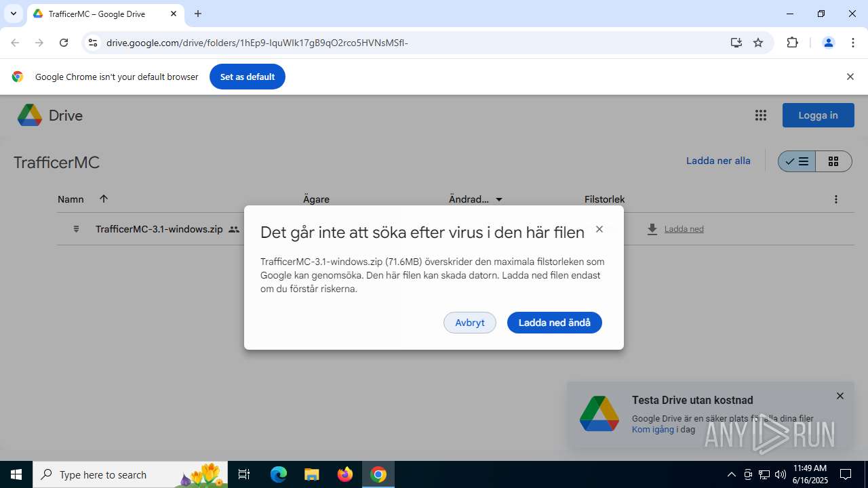
Task: Click the Kom igång link
Action: (x=653, y=429)
